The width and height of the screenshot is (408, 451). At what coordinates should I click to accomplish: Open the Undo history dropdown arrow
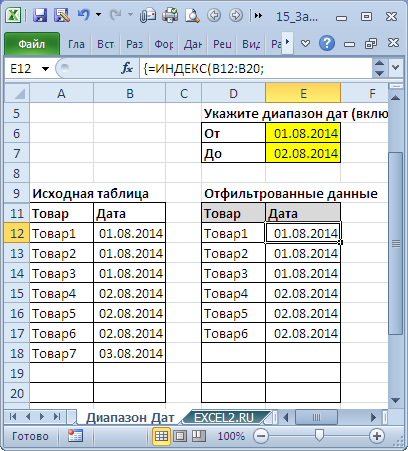[98, 15]
